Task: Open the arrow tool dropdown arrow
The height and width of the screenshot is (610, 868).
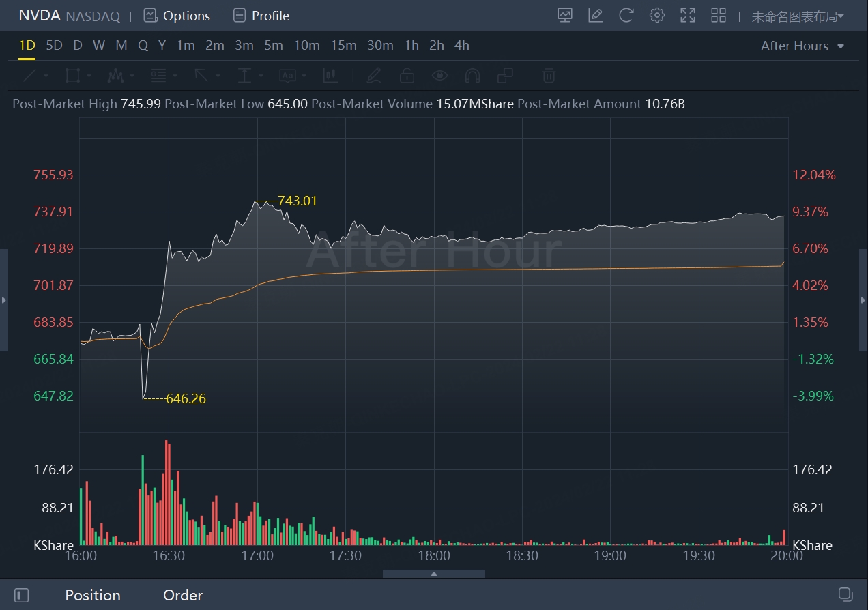Action: coord(218,76)
